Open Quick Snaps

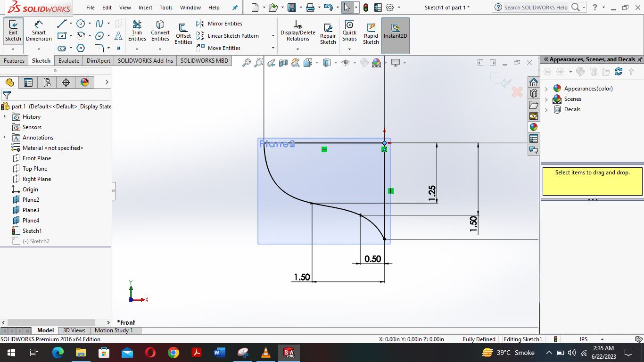click(349, 31)
